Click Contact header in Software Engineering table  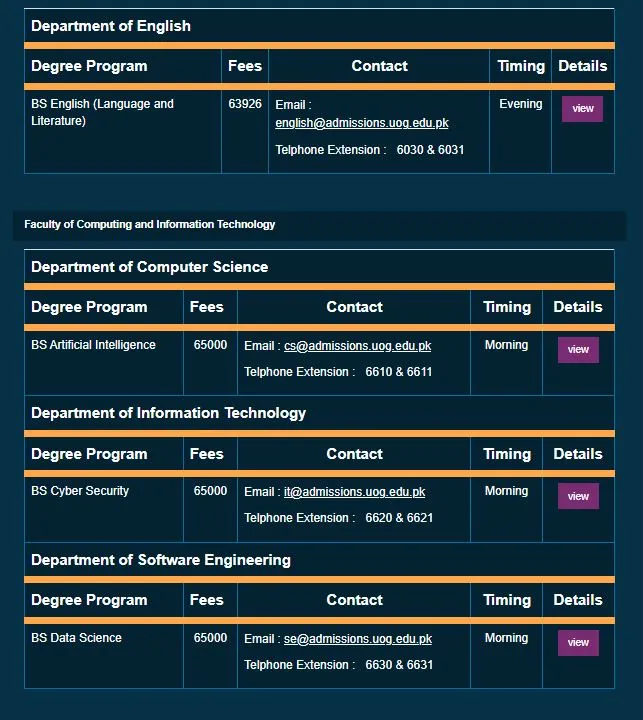(354, 600)
